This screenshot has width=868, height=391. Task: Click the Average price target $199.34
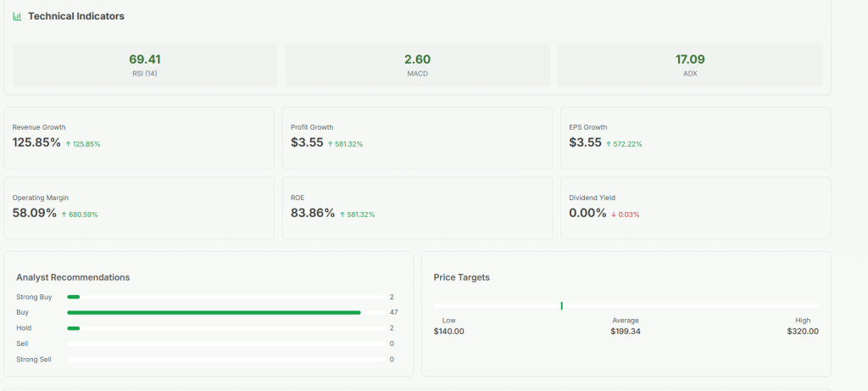(x=626, y=331)
